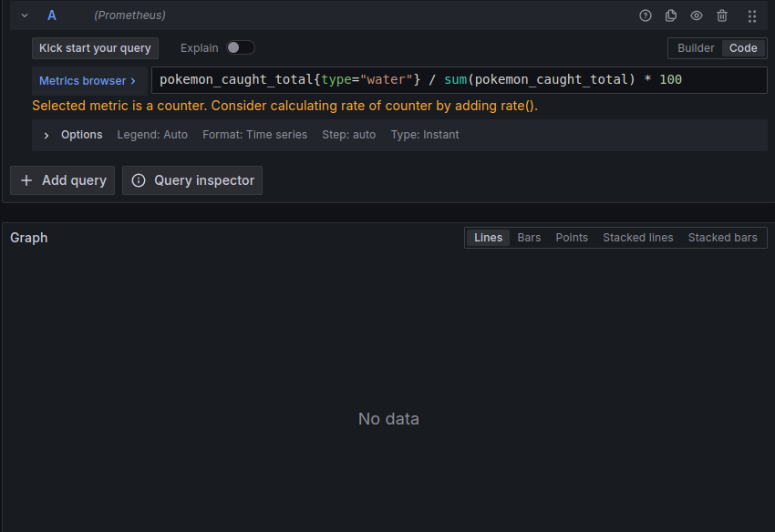Screen dimensions: 775x532
Task: Switch the editor to Builder mode
Action: (x=696, y=48)
